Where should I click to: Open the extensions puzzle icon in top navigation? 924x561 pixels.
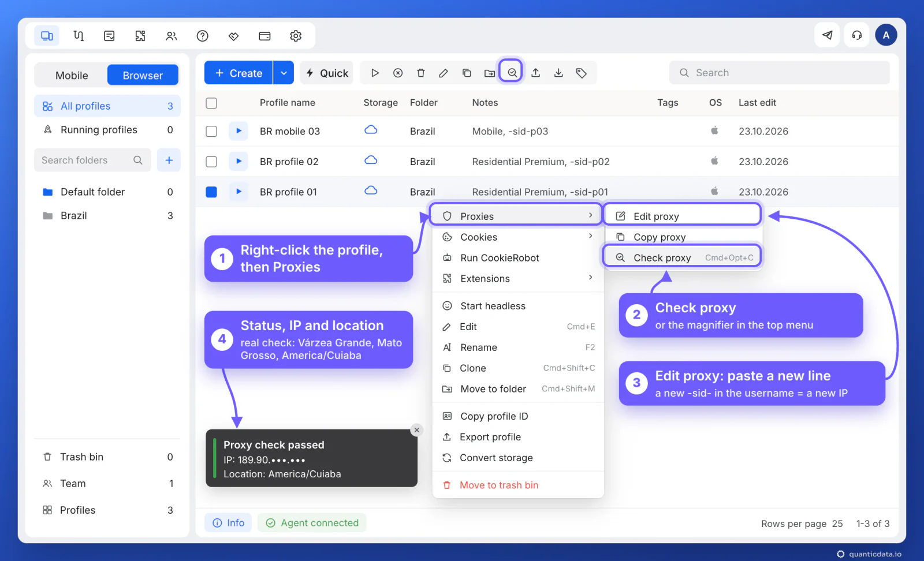pyautogui.click(x=140, y=36)
